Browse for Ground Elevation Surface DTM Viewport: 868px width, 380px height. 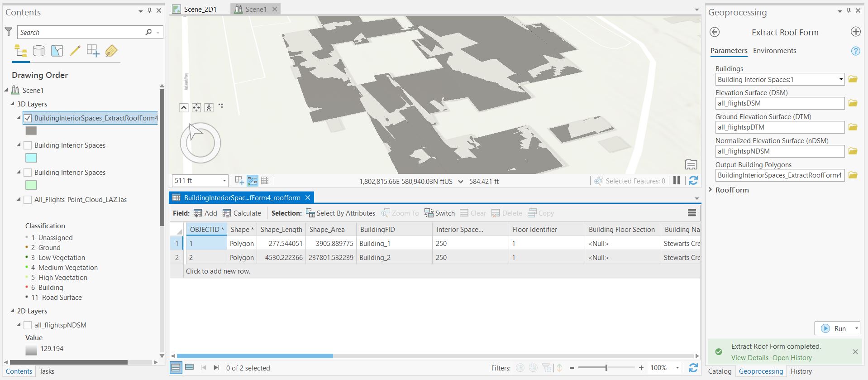(853, 127)
